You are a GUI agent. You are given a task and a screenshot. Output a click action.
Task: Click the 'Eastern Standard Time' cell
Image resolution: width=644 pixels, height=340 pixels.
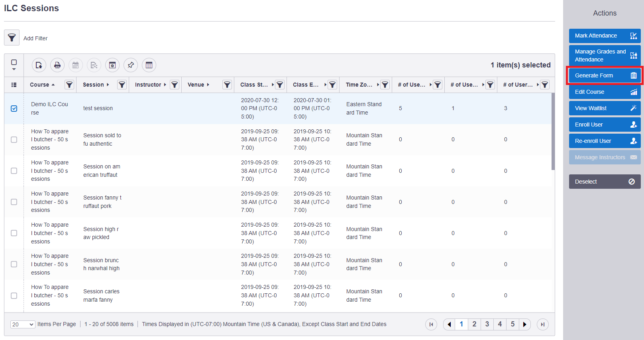pos(364,109)
